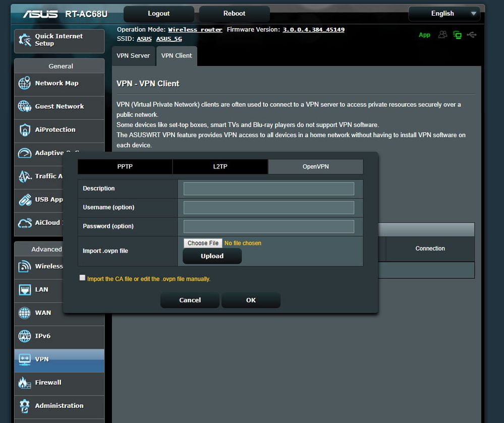504x423 pixels.
Task: Open the VPN Server tab
Action: pos(133,55)
